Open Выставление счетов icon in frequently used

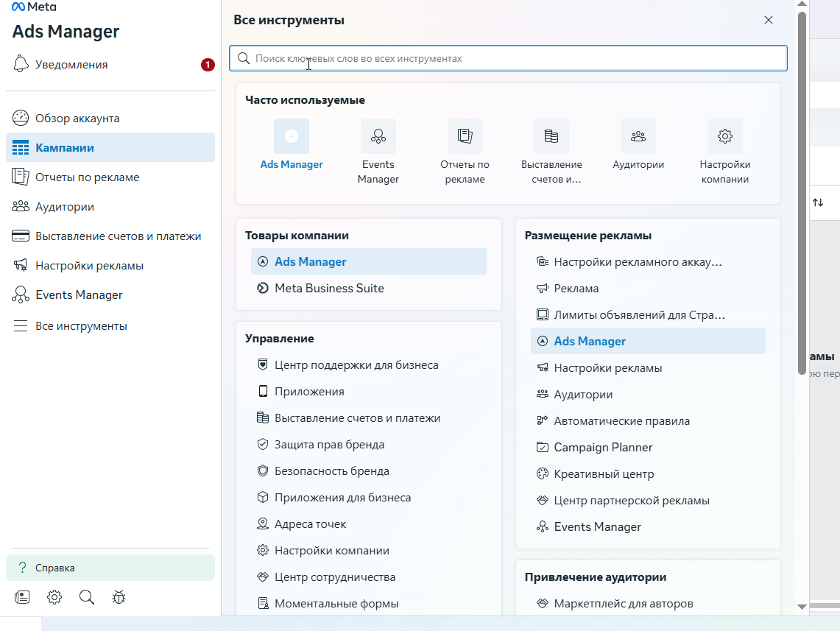tap(551, 136)
